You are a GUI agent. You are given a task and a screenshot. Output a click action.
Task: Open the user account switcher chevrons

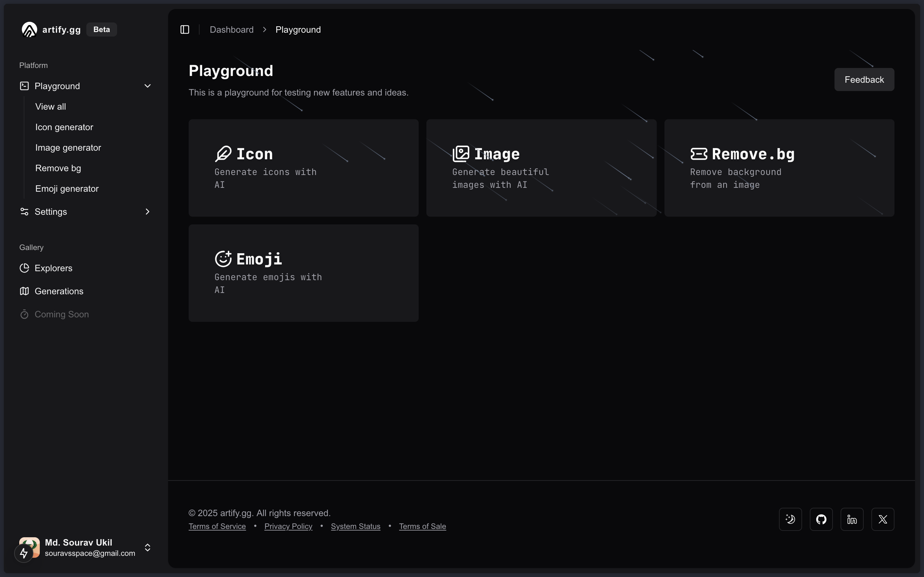pos(147,547)
